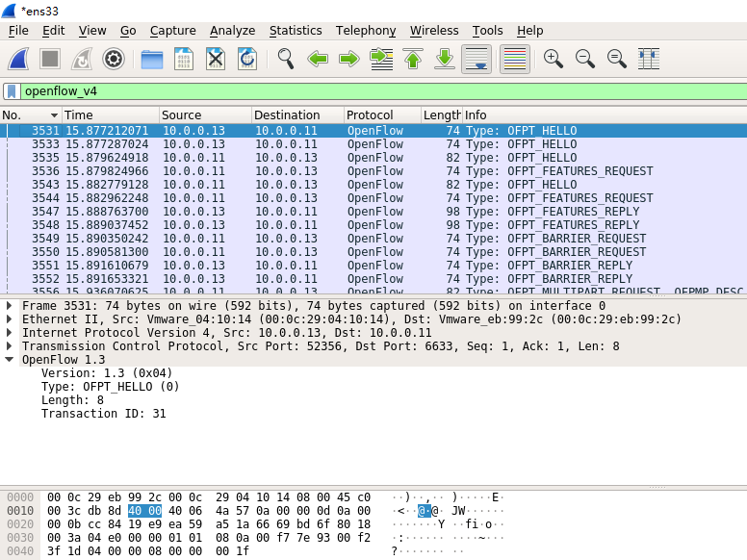The width and height of the screenshot is (747, 560).
Task: Stop the running capture
Action: 50,59
